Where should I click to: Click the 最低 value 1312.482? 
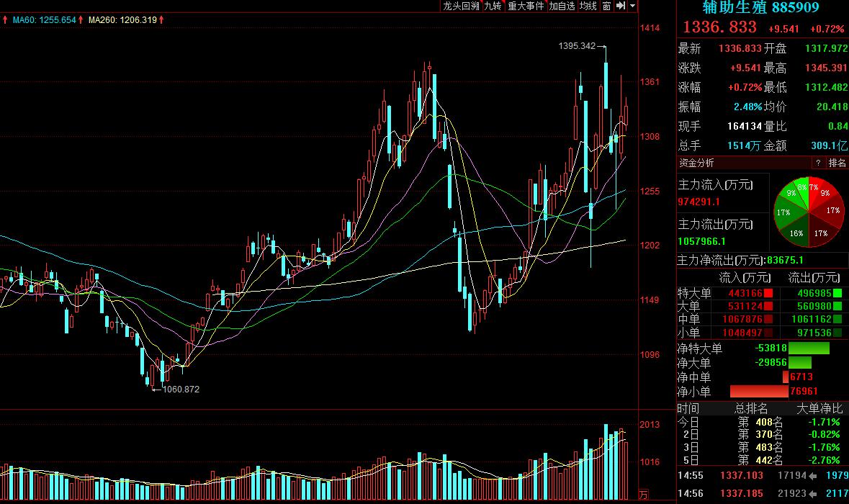pos(826,87)
